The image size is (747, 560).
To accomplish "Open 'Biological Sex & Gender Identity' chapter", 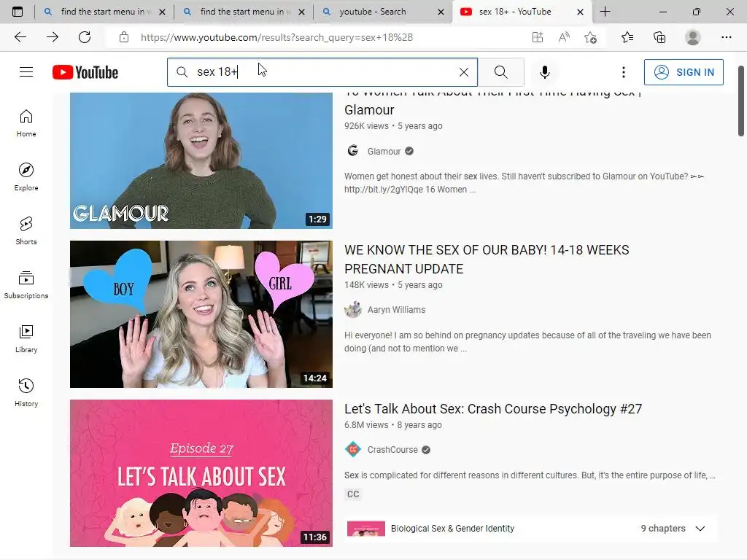I will (452, 529).
